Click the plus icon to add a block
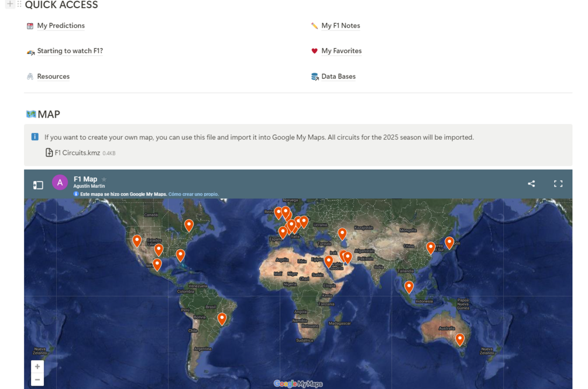 [10, 4]
